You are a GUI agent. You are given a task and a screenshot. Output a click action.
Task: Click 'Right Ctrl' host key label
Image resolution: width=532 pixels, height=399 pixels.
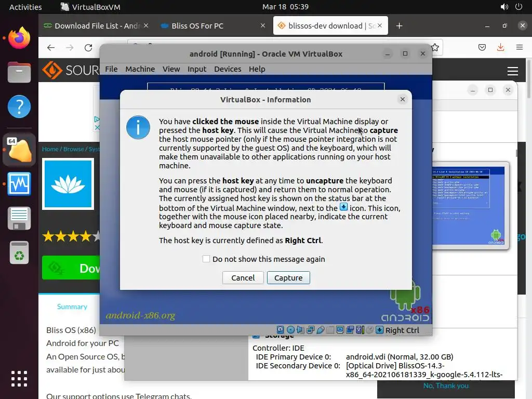click(402, 330)
